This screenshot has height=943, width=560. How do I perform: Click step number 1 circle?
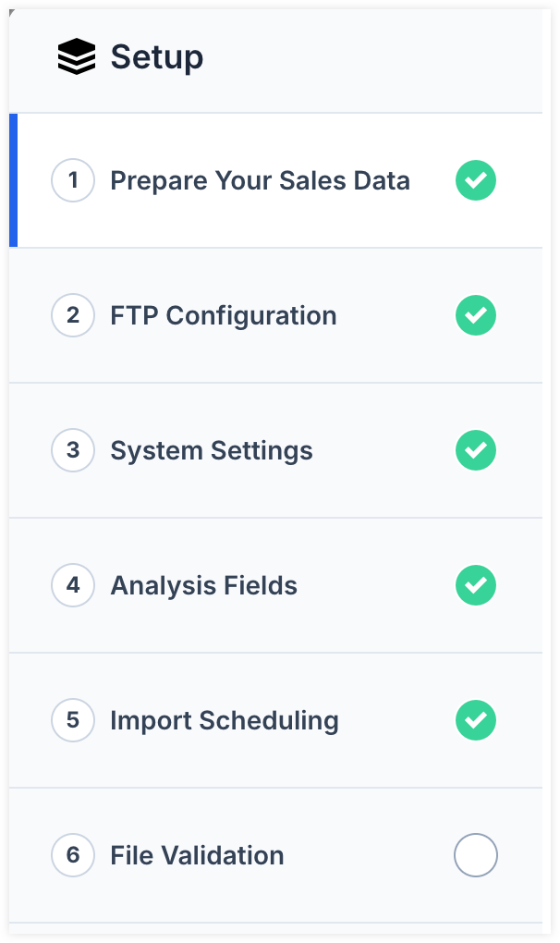click(73, 180)
